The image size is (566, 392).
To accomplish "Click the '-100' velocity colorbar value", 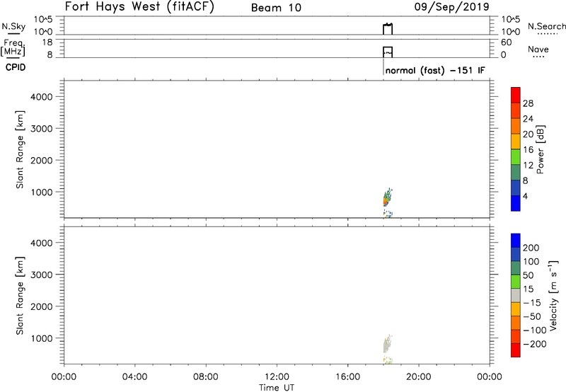I will (x=535, y=330).
